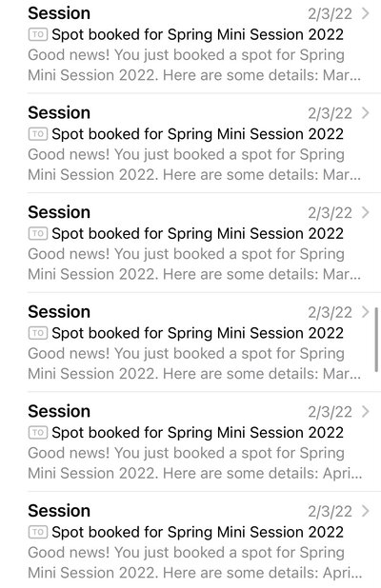Image resolution: width=381 pixels, height=588 pixels.
Task: Select the last email's 'Session' sender heading
Action: [59, 511]
